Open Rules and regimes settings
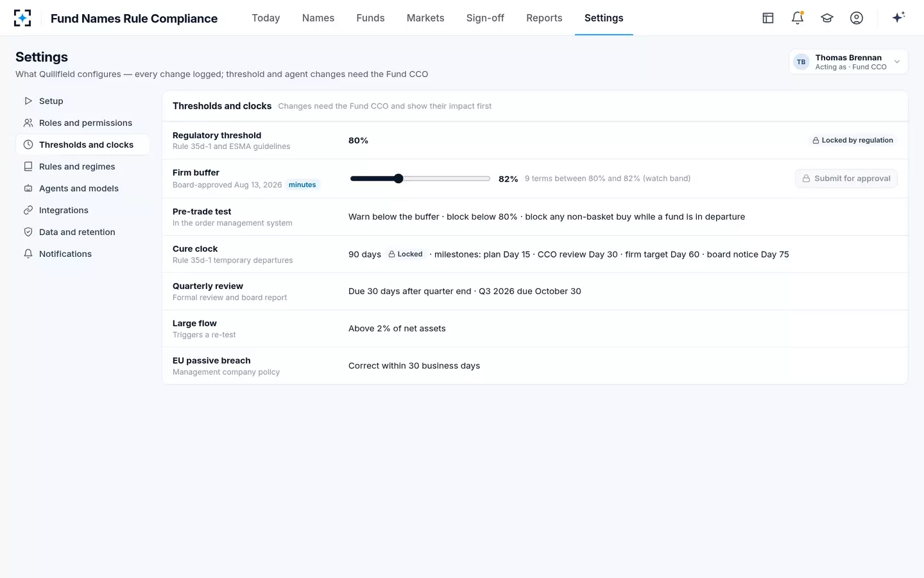This screenshot has height=578, width=924. tap(82, 166)
